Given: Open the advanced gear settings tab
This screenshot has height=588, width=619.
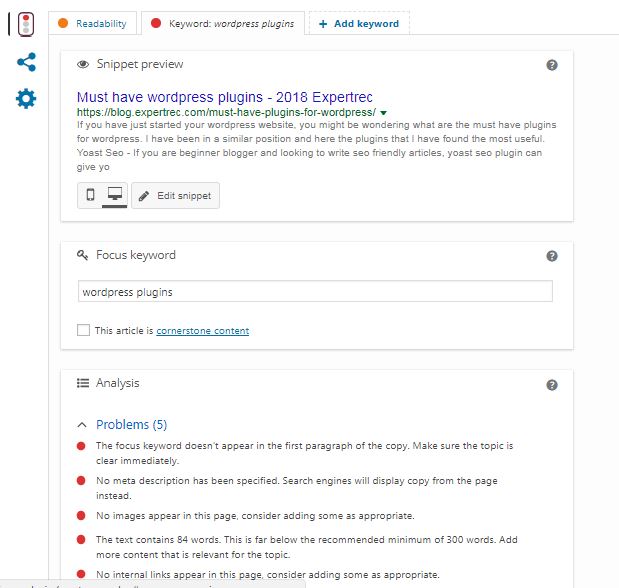Looking at the screenshot, I should (x=26, y=98).
